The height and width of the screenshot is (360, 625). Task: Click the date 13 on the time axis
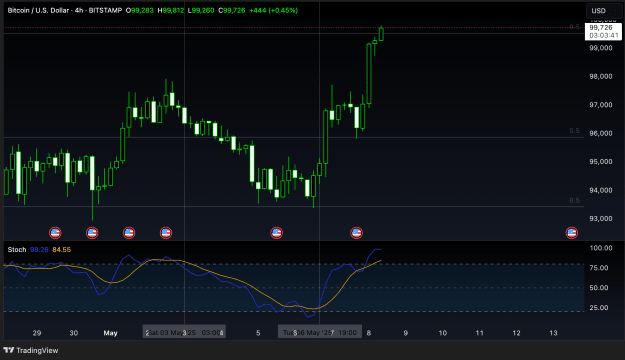tap(553, 333)
